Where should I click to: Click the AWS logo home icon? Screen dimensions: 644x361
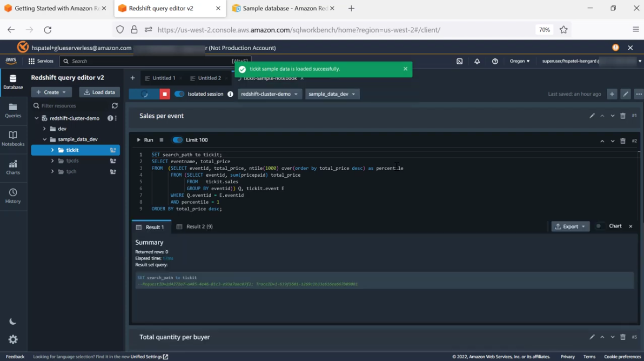[x=11, y=61]
